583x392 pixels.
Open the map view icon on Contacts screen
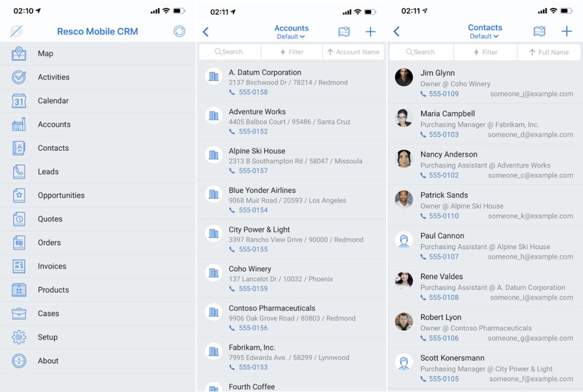(x=539, y=31)
